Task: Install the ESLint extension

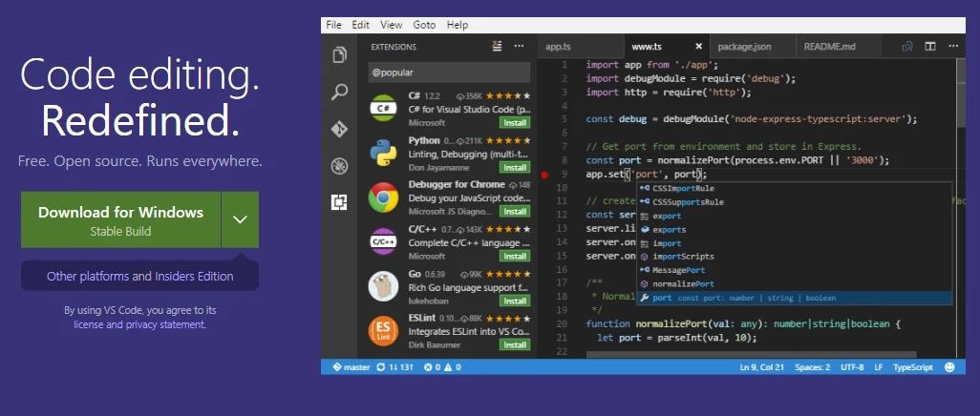Action: (515, 344)
